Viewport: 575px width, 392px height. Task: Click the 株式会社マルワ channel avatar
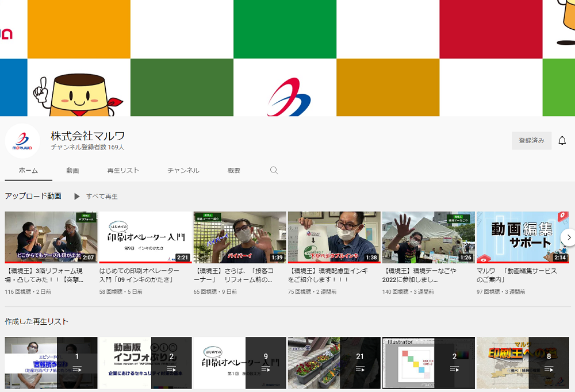click(22, 141)
